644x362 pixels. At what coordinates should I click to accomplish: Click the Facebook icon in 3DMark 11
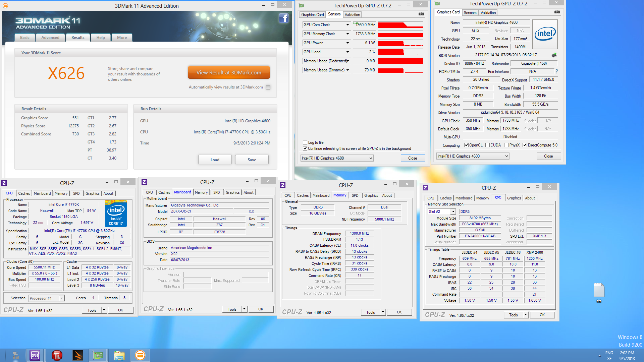[284, 18]
